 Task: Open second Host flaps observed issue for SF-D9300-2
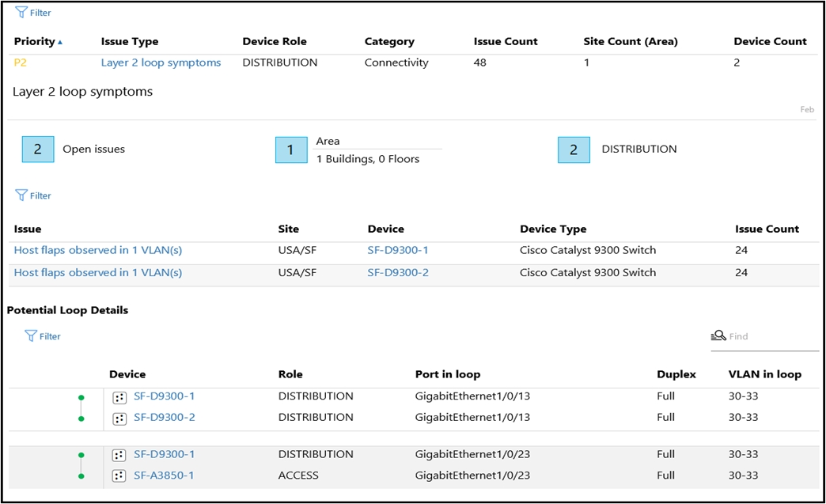tap(98, 273)
